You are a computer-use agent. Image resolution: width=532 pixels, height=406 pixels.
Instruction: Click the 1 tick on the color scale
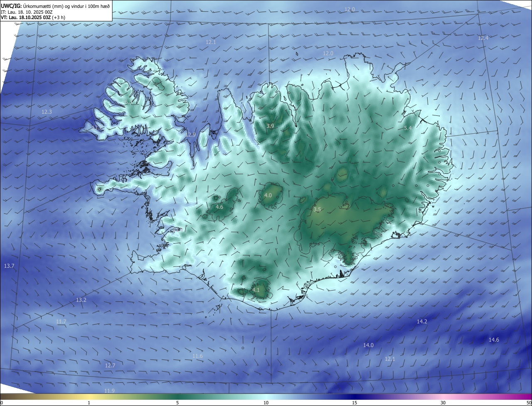89,403
